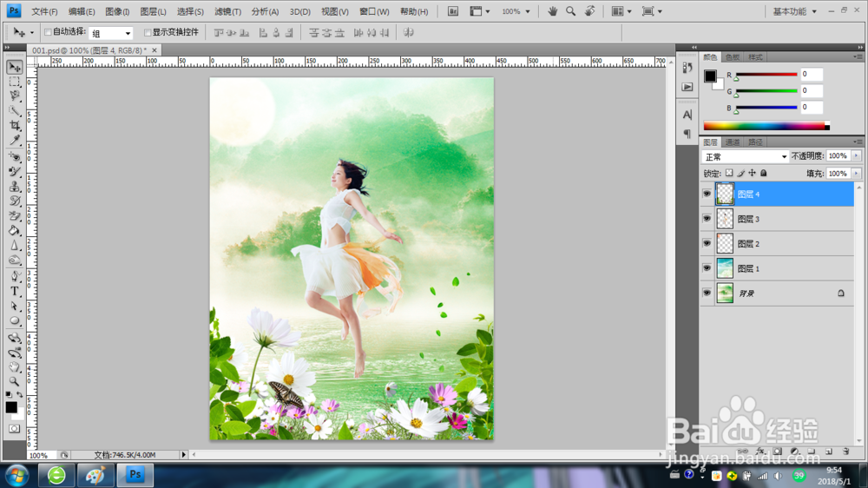
Task: Select the Dodge tool
Action: coord(15,260)
